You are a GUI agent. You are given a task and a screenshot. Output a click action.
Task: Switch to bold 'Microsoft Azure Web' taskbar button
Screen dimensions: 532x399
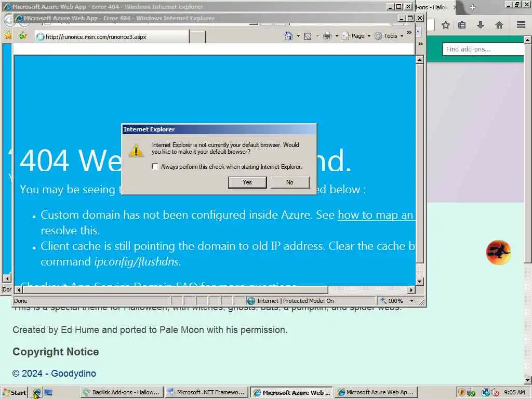pyautogui.click(x=292, y=392)
